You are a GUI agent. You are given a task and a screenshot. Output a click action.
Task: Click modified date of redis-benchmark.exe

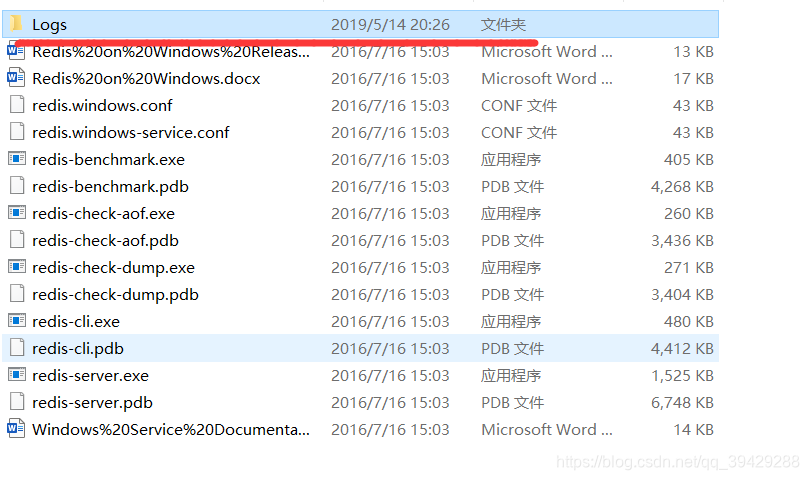[x=390, y=159]
